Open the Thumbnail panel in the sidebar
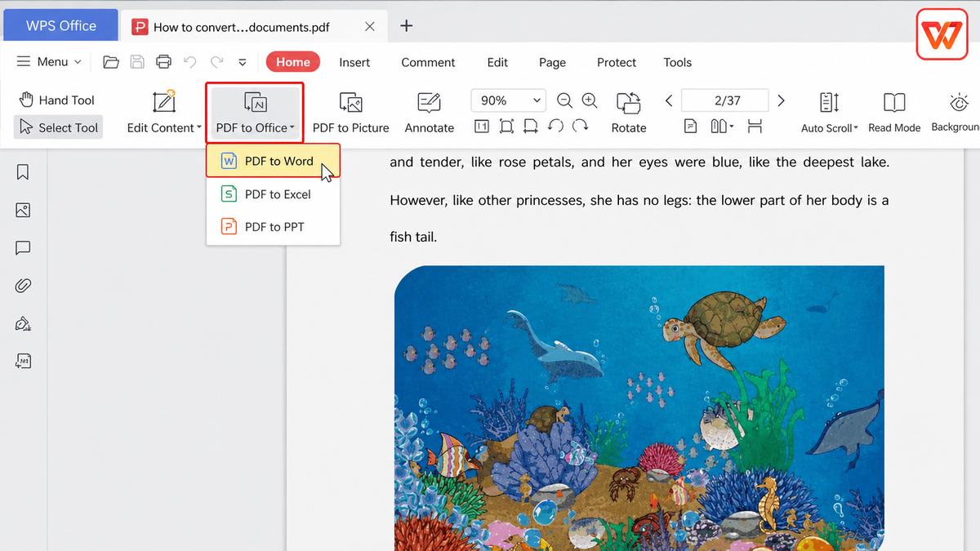Screen dimensions: 980x551 click(23, 211)
